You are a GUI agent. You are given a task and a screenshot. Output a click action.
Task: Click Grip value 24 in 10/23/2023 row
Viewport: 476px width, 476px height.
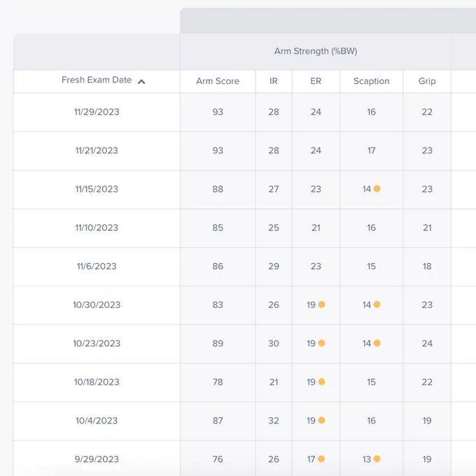click(427, 343)
